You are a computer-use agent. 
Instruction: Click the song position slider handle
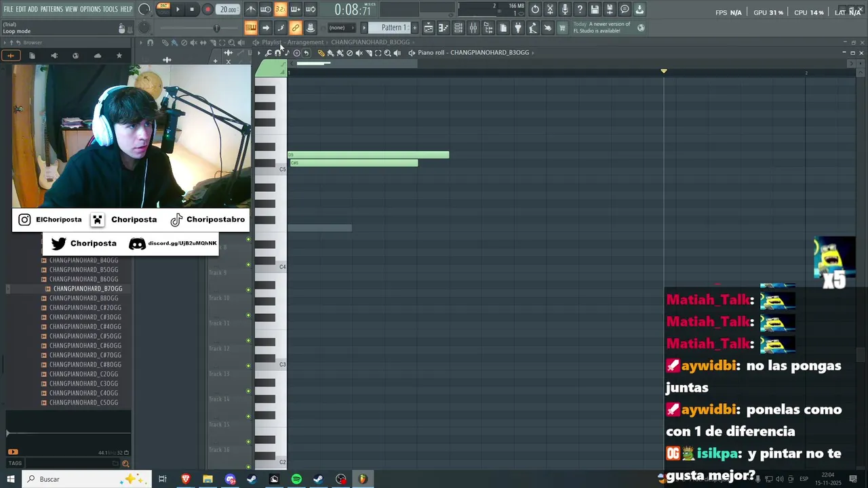[216, 28]
